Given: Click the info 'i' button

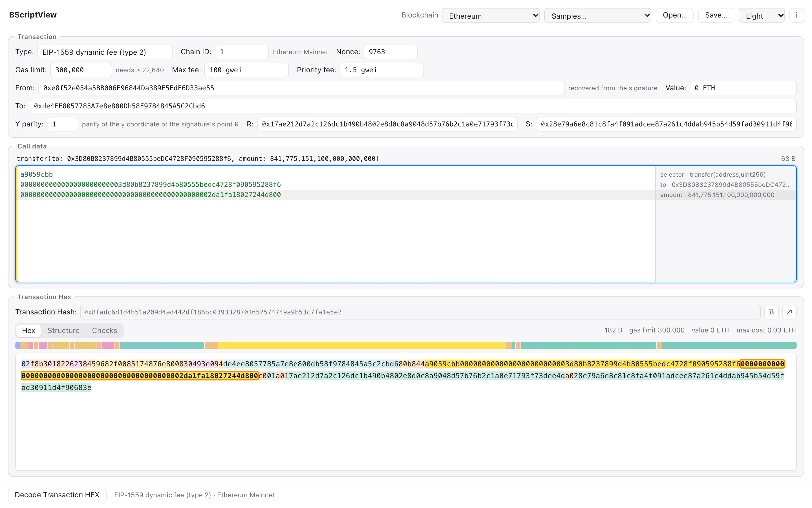Looking at the screenshot, I should pos(796,16).
